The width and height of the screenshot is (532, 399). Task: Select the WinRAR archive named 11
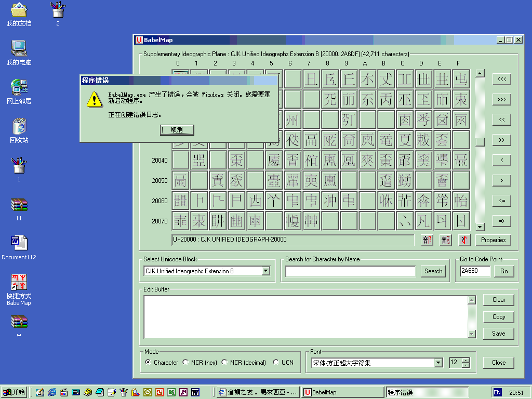(19, 209)
